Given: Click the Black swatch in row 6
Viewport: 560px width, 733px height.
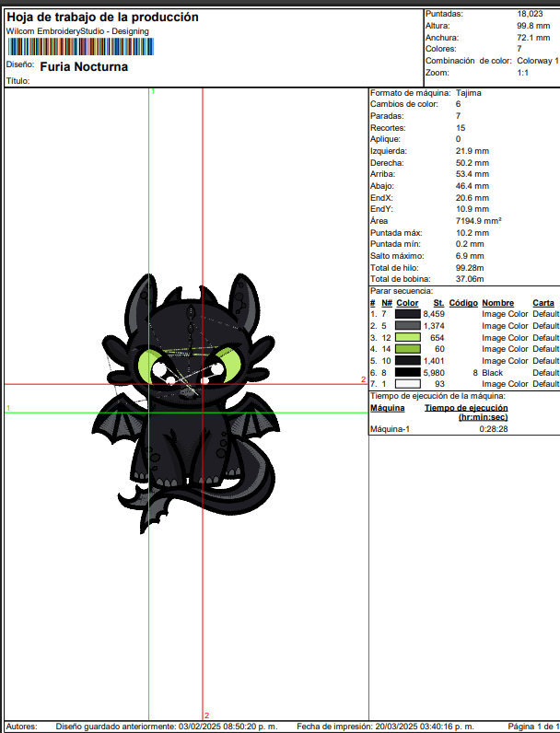Looking at the screenshot, I should 408,373.
